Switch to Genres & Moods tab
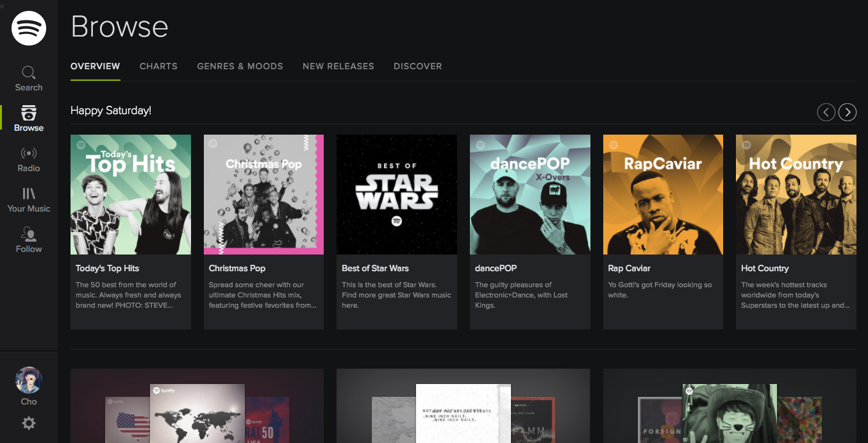Screen dimensions: 868x443 tap(240, 66)
